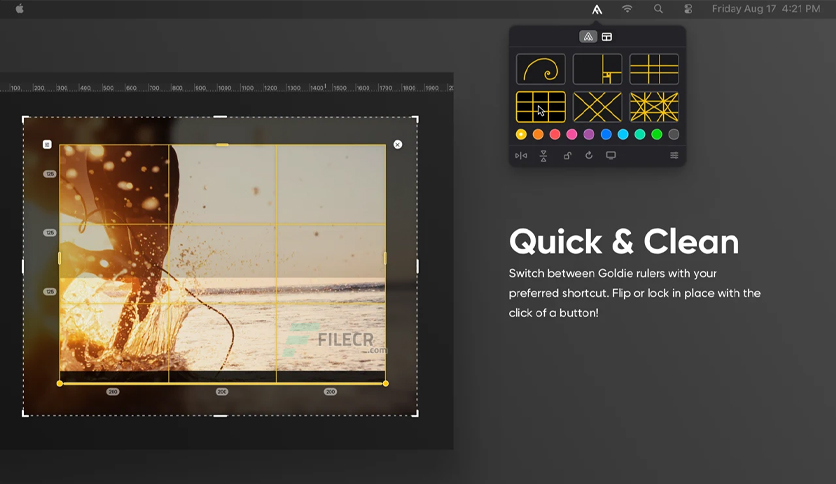Select the green color swatch
The height and width of the screenshot is (484, 836).
tap(657, 134)
